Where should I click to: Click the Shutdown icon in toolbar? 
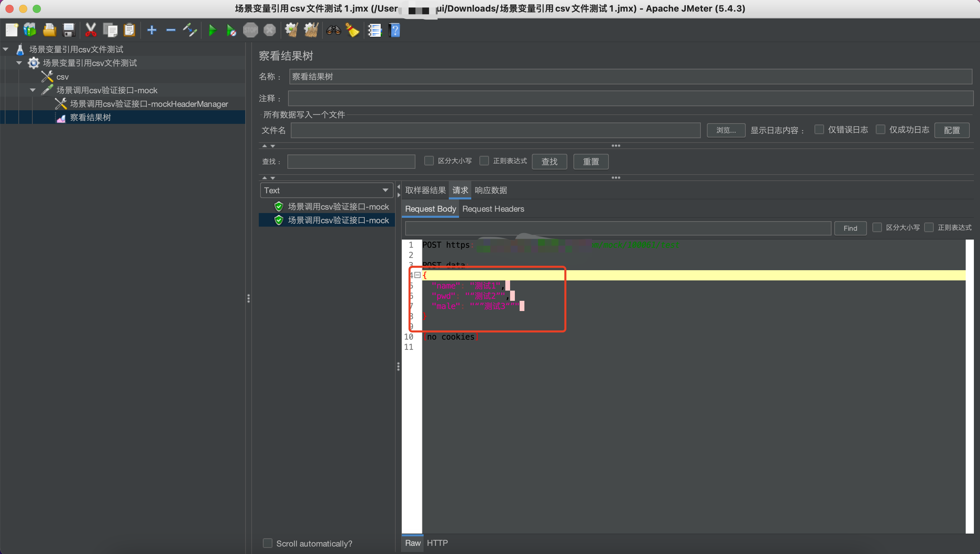point(270,30)
